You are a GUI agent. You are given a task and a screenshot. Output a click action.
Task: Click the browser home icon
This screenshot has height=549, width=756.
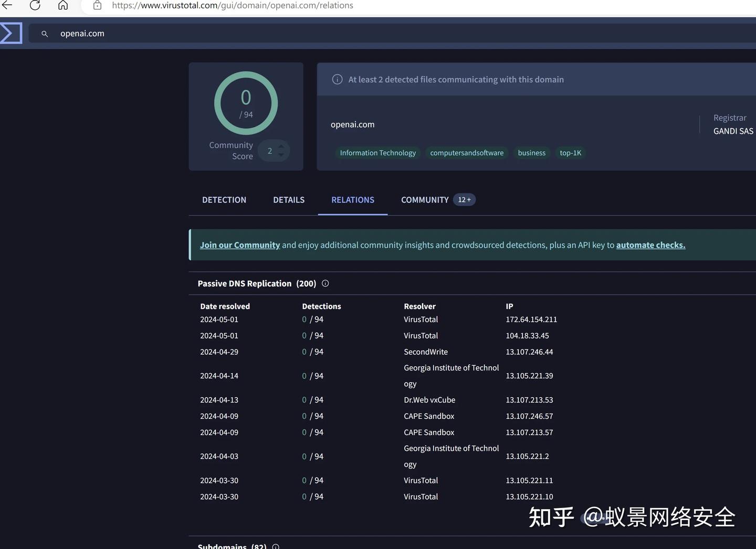[x=63, y=5]
